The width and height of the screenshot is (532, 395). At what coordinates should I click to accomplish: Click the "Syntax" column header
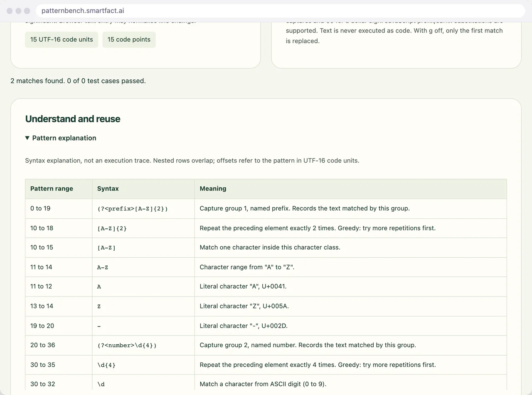[x=143, y=189]
